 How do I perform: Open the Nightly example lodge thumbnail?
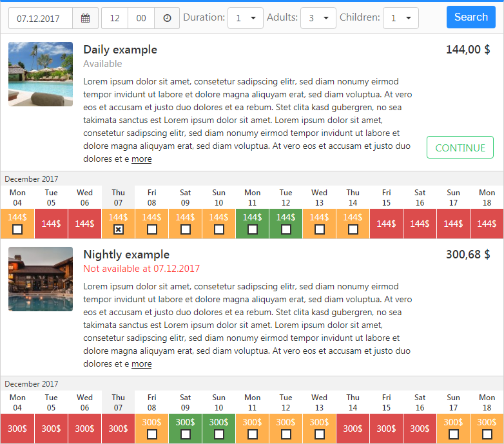(x=41, y=279)
